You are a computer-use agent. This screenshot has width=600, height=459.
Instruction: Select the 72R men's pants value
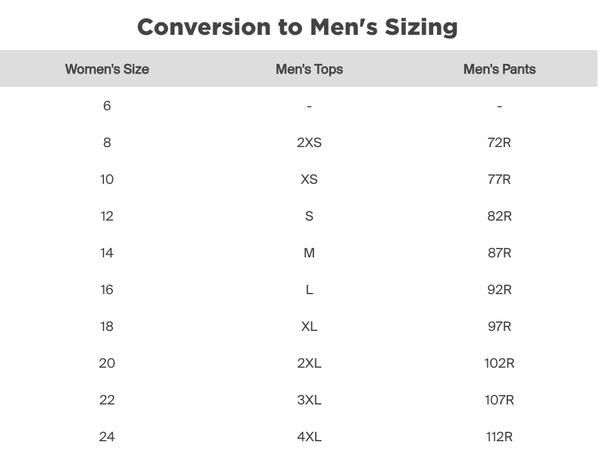[499, 142]
